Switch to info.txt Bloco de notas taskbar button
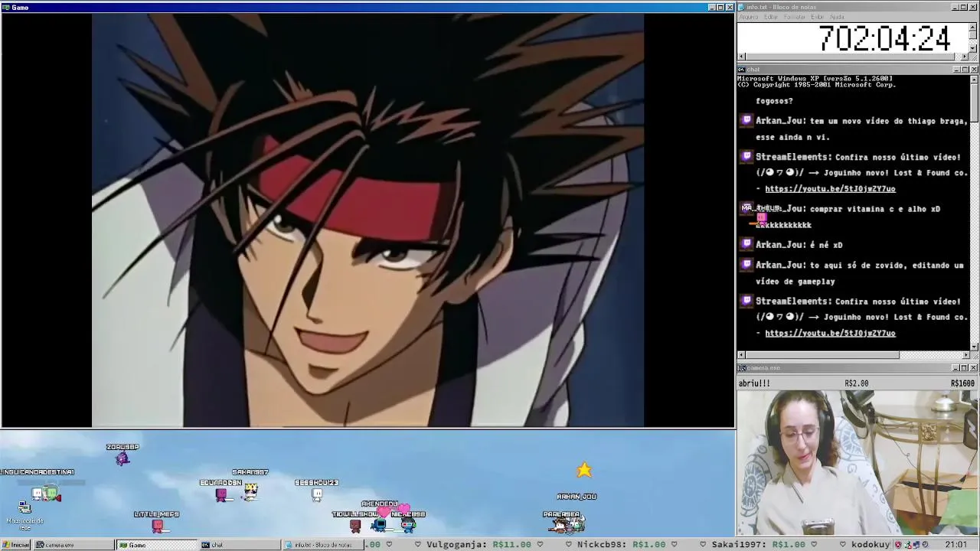980x551 pixels. pyautogui.click(x=324, y=545)
